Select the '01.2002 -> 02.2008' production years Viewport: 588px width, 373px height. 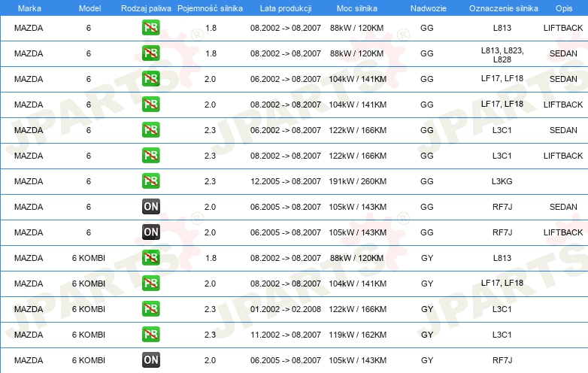click(286, 309)
